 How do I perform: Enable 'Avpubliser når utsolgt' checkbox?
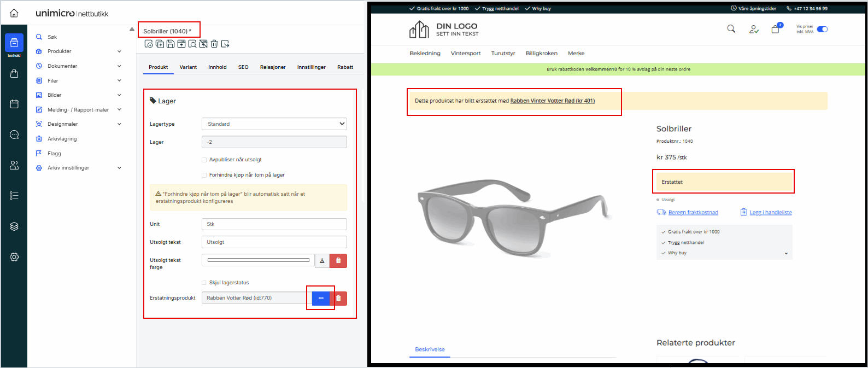(204, 160)
